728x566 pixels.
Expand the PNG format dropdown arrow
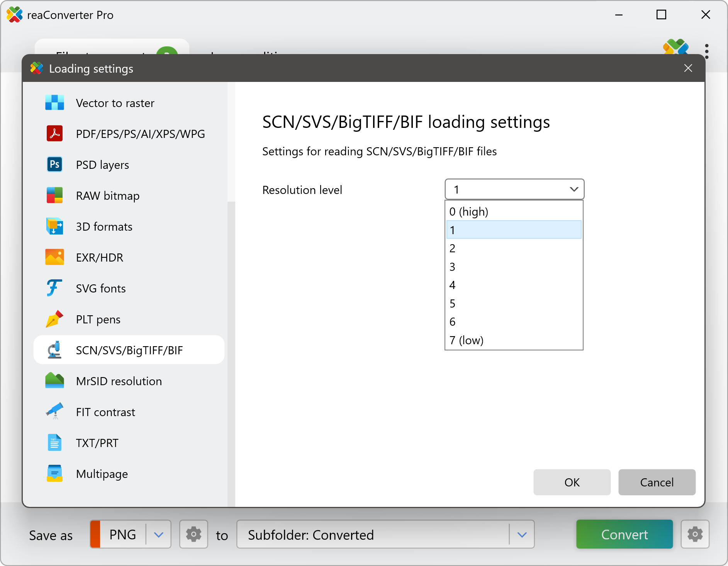159,534
